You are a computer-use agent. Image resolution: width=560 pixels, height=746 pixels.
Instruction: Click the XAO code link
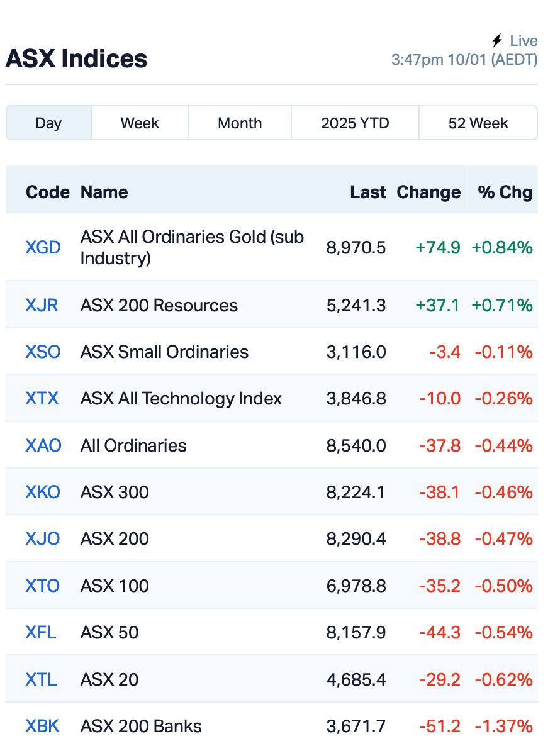pos(43,445)
